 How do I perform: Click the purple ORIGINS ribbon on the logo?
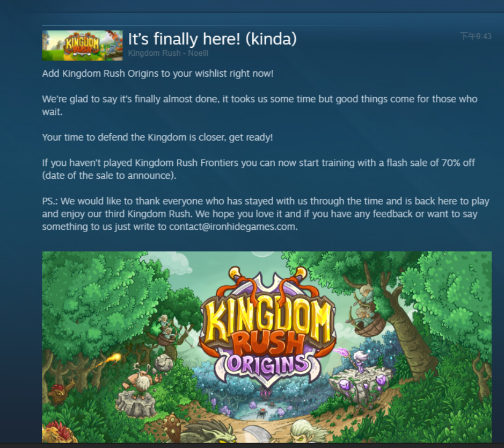point(267,364)
